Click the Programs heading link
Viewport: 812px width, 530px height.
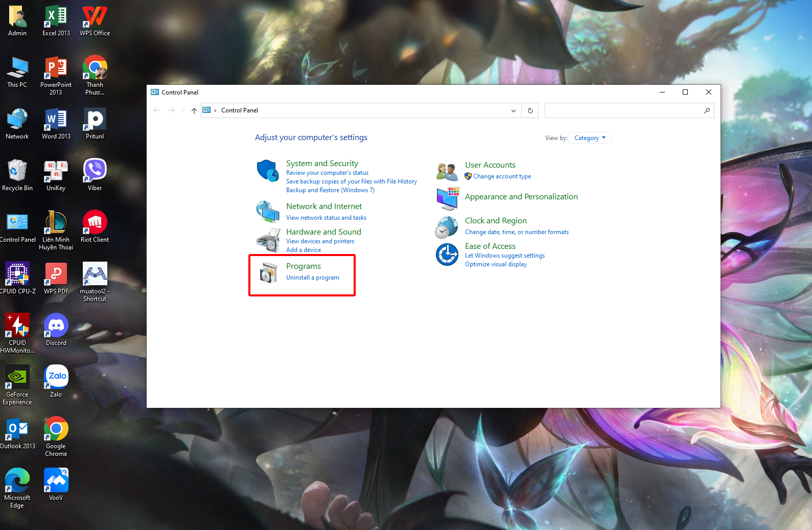(304, 266)
